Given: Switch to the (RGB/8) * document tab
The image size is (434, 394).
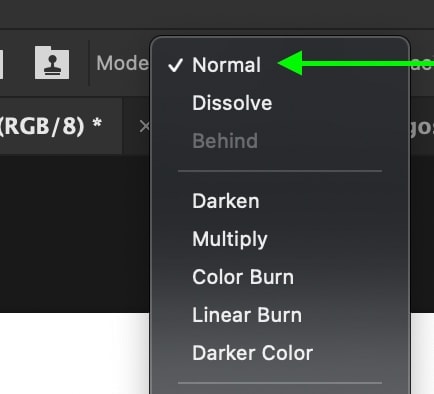Looking at the screenshot, I should click(51, 126).
